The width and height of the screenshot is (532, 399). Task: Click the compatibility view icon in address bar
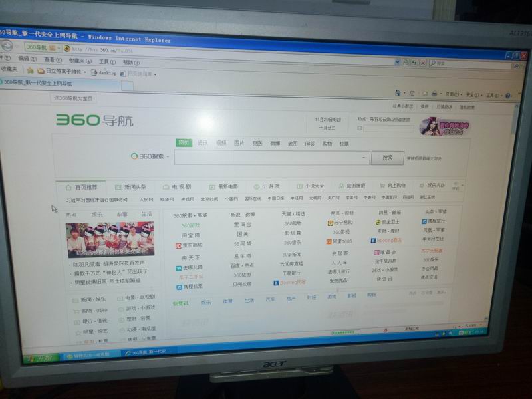click(406, 63)
